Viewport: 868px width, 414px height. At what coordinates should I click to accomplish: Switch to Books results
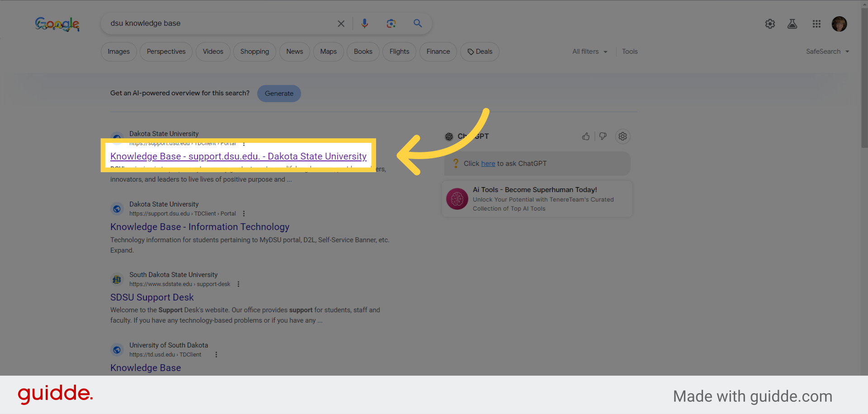click(x=363, y=52)
